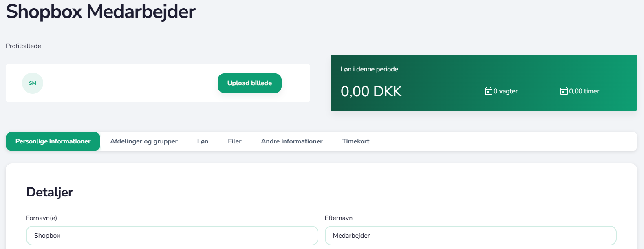Click the 0 vagter shift count text
The image size is (644, 249).
pyautogui.click(x=506, y=91)
